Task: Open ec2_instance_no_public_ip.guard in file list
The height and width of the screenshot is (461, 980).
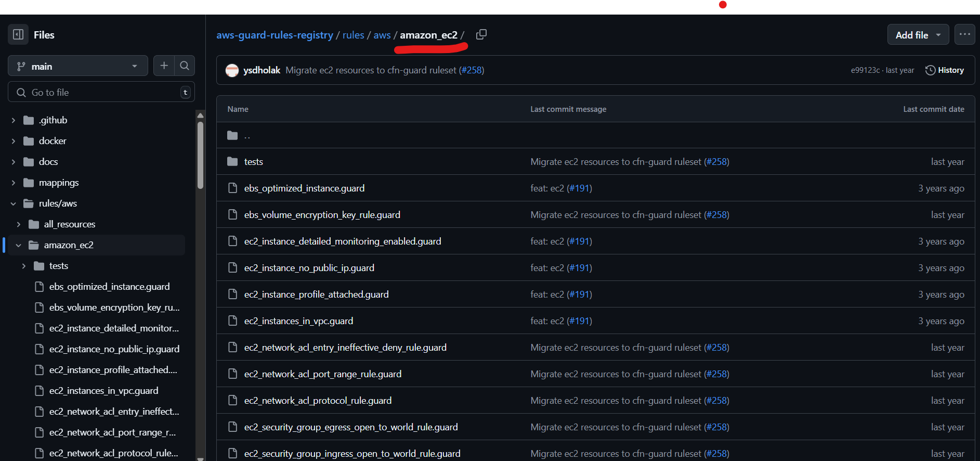Action: [309, 268]
